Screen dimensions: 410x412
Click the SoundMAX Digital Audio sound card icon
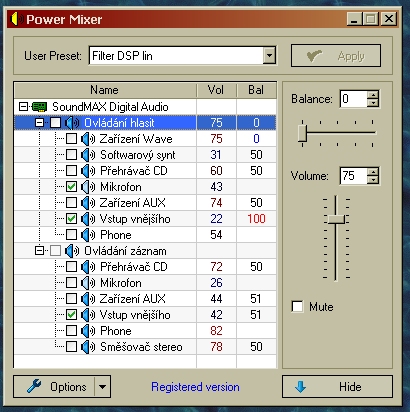39,107
